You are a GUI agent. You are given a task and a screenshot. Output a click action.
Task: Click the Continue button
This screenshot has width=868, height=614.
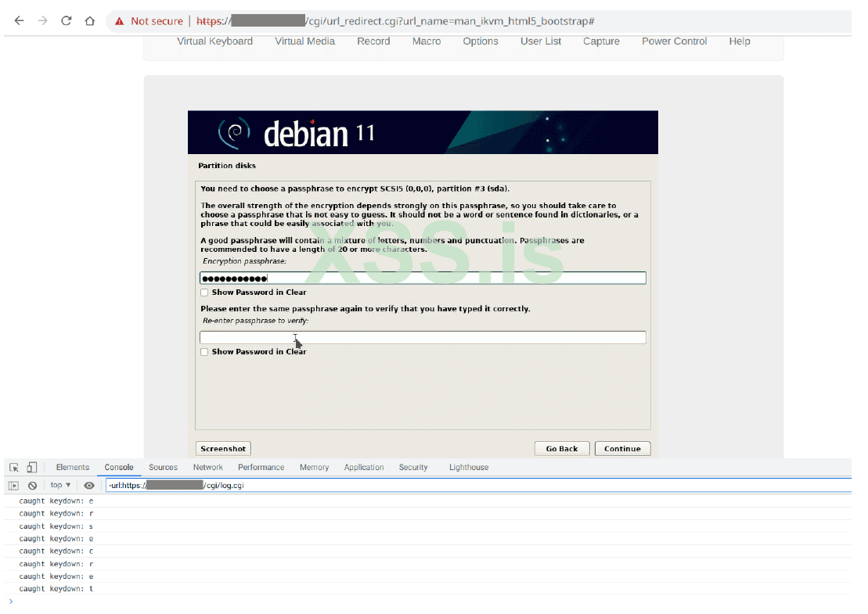[x=623, y=449]
